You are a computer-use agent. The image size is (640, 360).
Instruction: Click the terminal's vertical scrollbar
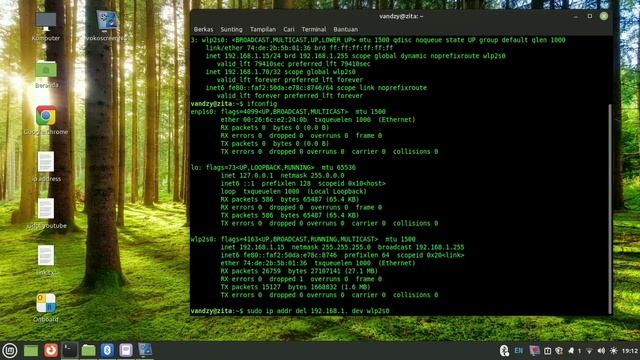pos(610,208)
